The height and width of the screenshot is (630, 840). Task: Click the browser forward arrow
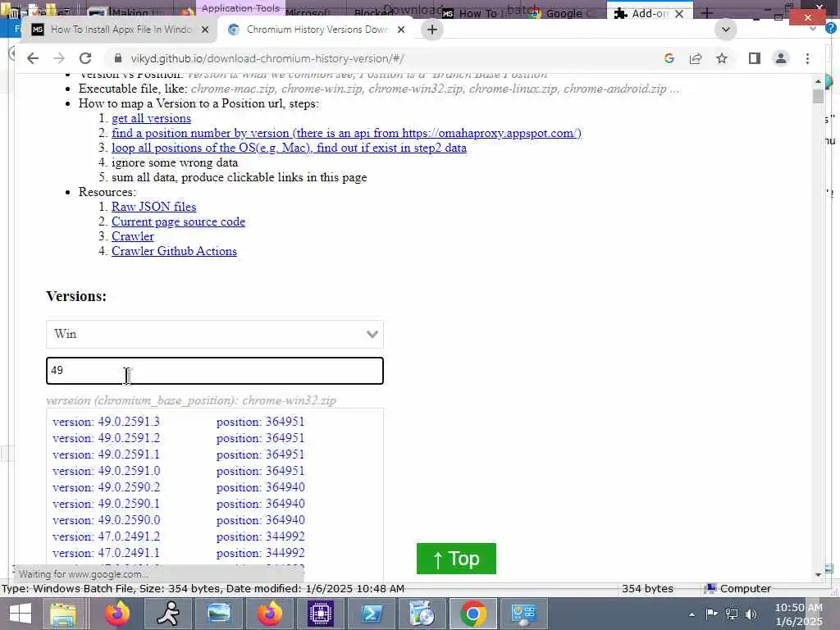coord(59,58)
